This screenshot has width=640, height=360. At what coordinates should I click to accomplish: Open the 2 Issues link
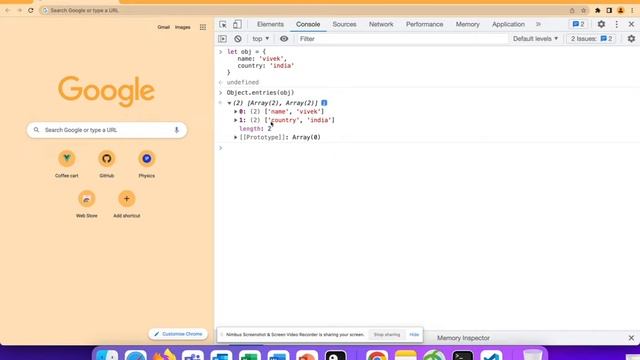(591, 39)
